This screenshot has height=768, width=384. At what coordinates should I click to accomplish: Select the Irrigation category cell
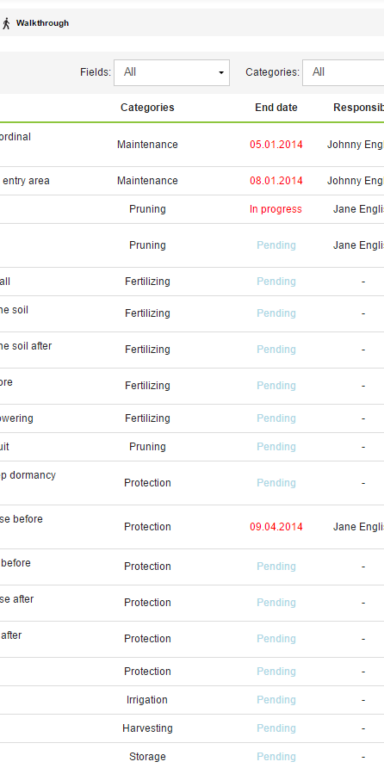(147, 700)
